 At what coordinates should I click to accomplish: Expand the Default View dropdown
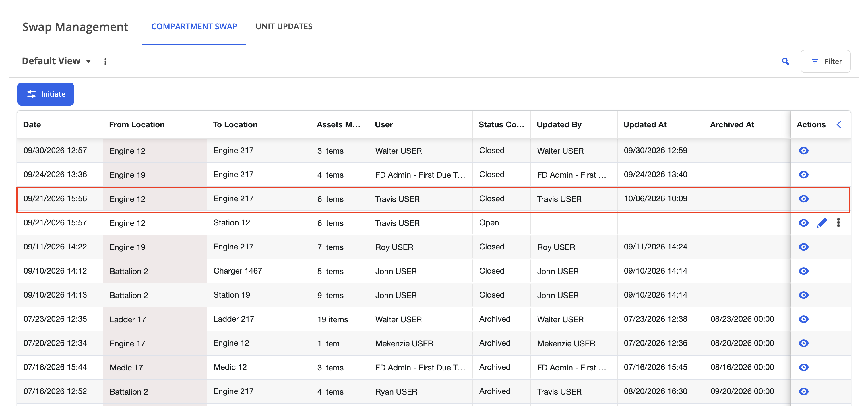(x=57, y=61)
